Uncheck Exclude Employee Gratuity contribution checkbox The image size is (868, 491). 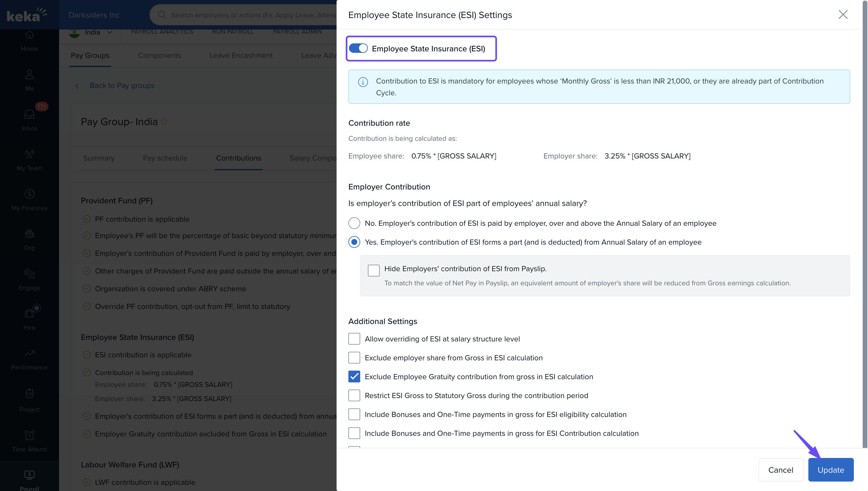tap(354, 377)
